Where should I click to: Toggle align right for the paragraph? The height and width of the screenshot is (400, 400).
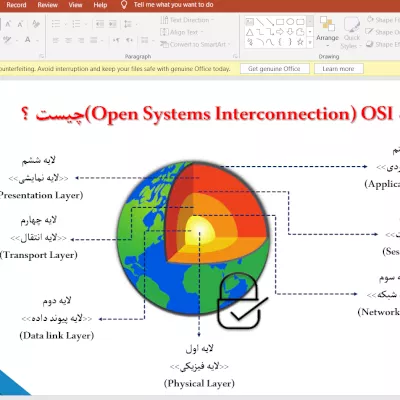click(x=81, y=40)
